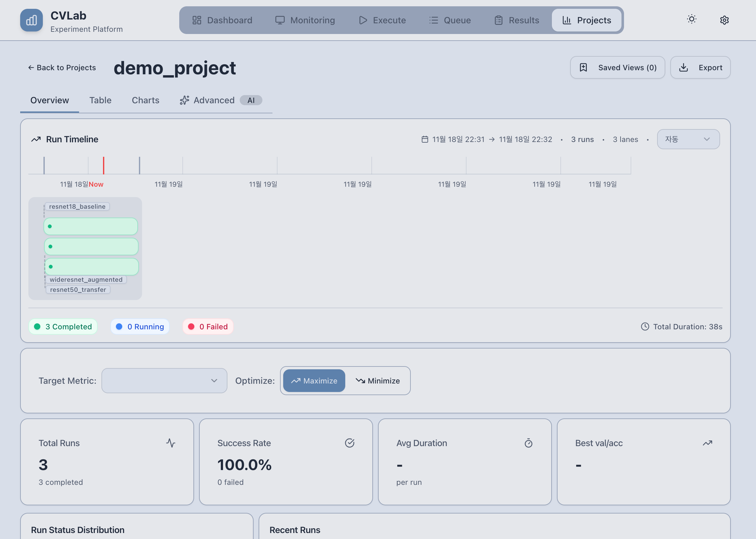Open Saved Views list
Viewport: 756px width, 539px height.
click(617, 67)
